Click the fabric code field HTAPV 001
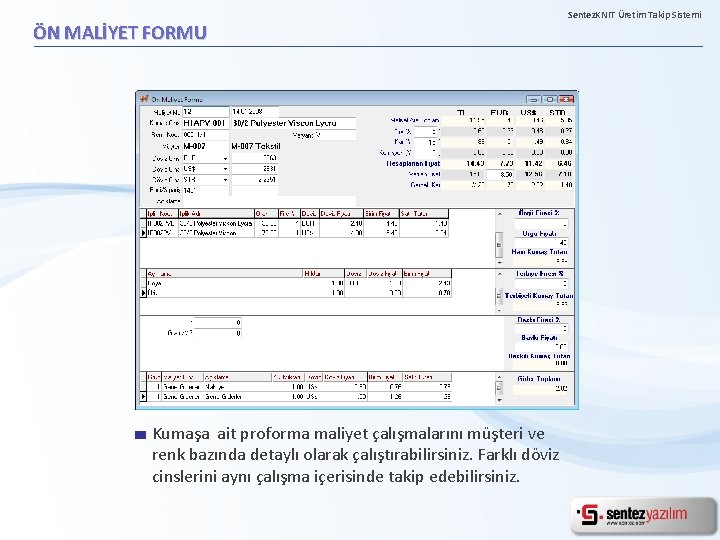This screenshot has width=720, height=540. tap(206, 123)
